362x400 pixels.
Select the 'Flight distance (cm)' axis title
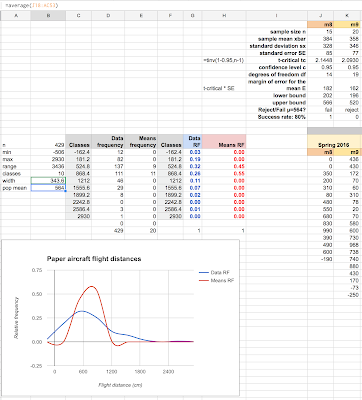[x=120, y=385]
